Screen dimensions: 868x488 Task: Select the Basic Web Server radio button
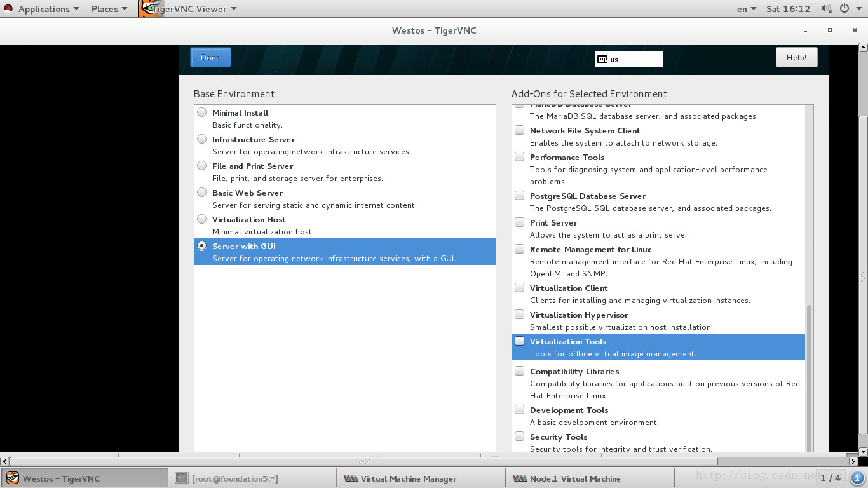tap(201, 193)
